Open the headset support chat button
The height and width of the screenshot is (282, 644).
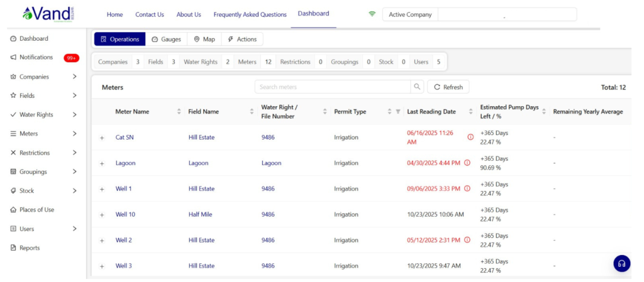(621, 263)
